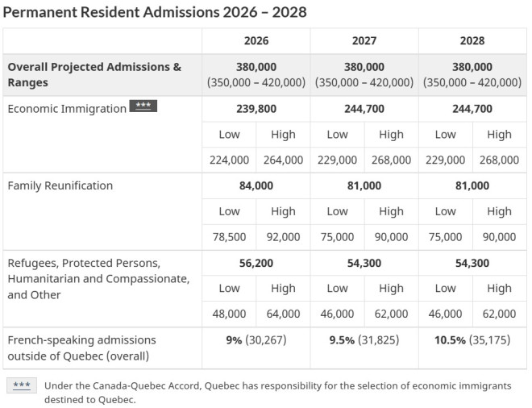
Task: Select the 56,200 Refugees target for 2026
Action: pos(256,262)
